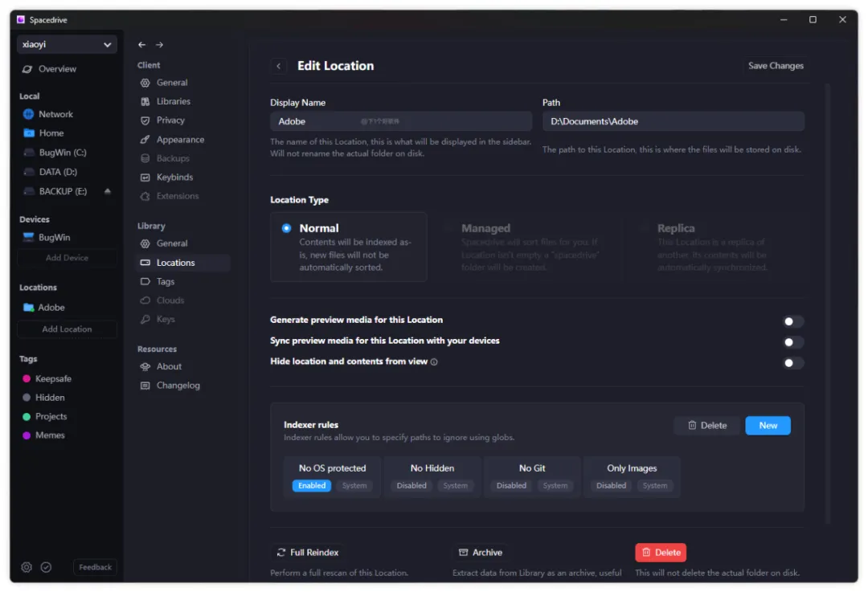The width and height of the screenshot is (868, 592).
Task: Select the Normal location type radio
Action: coord(286,228)
